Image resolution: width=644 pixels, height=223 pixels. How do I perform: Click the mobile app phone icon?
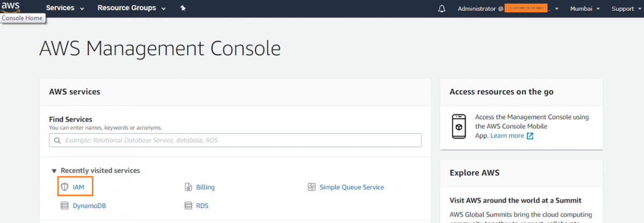(x=459, y=126)
